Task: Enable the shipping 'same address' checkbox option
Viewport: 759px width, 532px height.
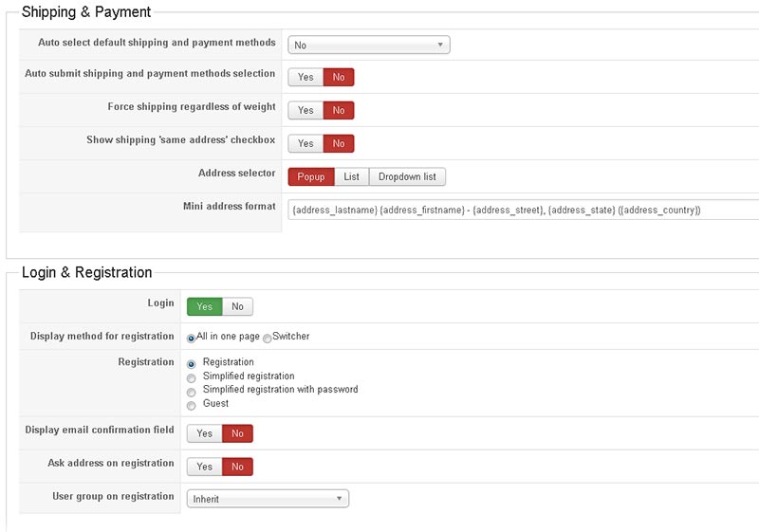Action: tap(305, 144)
